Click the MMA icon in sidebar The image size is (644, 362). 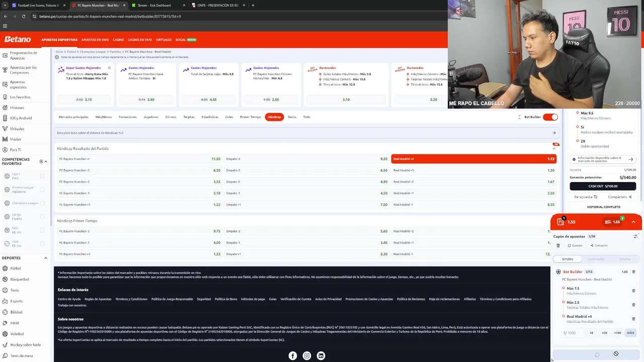(6, 323)
